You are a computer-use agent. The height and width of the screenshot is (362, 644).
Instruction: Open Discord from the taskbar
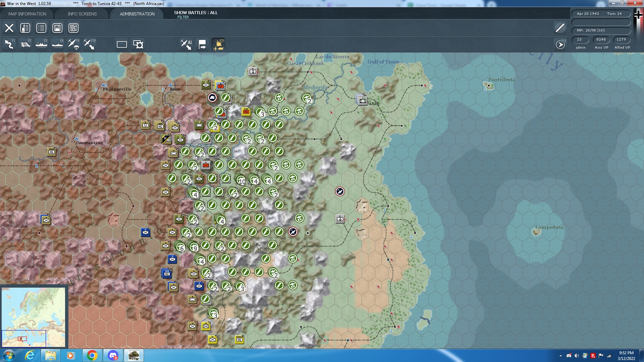click(113, 355)
